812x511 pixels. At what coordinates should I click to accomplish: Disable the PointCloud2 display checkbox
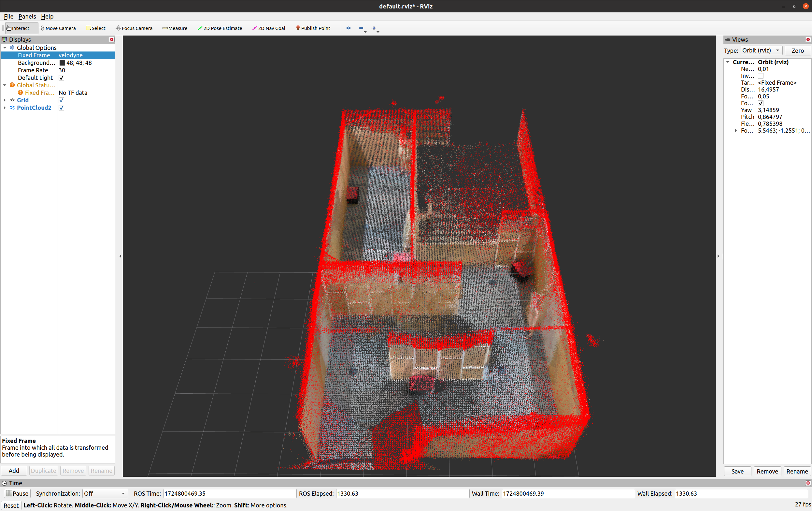coord(61,108)
